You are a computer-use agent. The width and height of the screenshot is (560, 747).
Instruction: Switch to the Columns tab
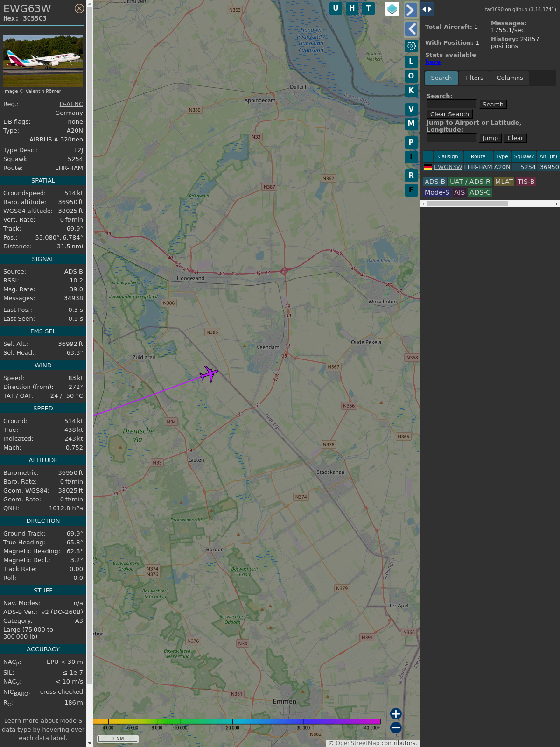click(x=510, y=78)
